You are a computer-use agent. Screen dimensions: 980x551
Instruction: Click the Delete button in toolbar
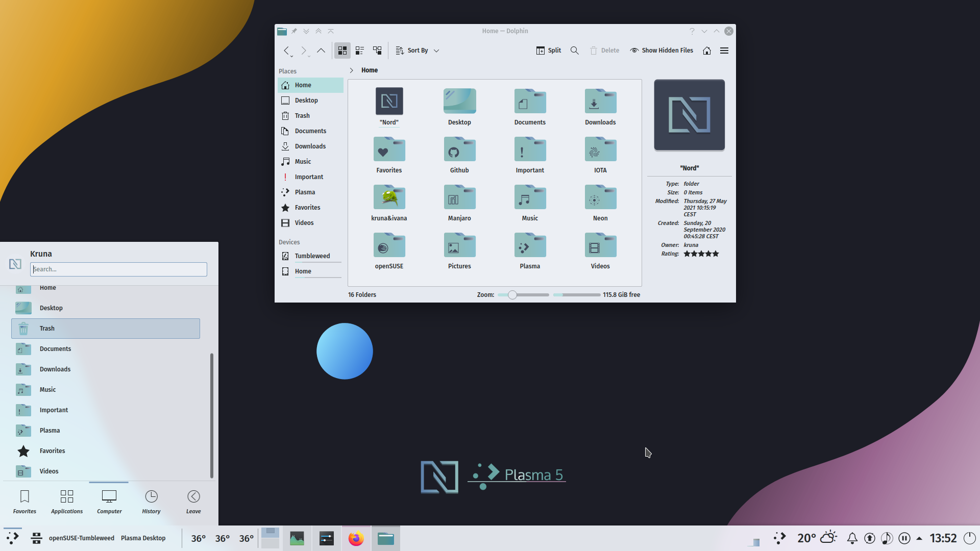[605, 51]
